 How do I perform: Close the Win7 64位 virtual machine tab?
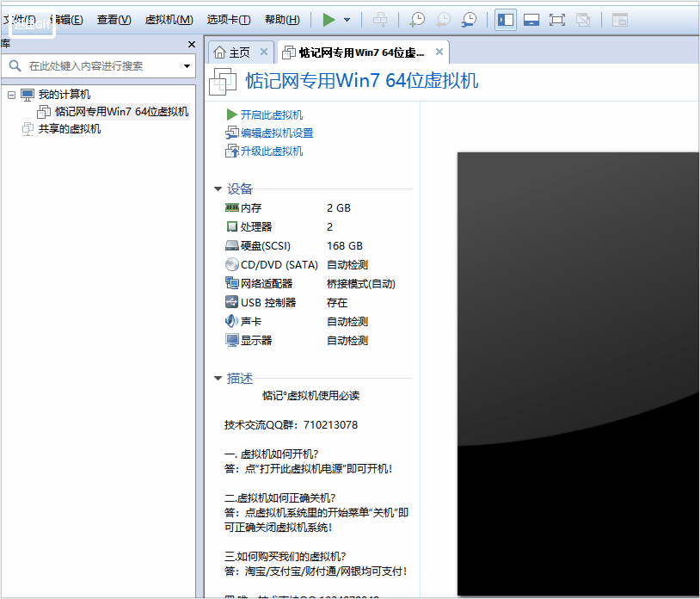[439, 52]
